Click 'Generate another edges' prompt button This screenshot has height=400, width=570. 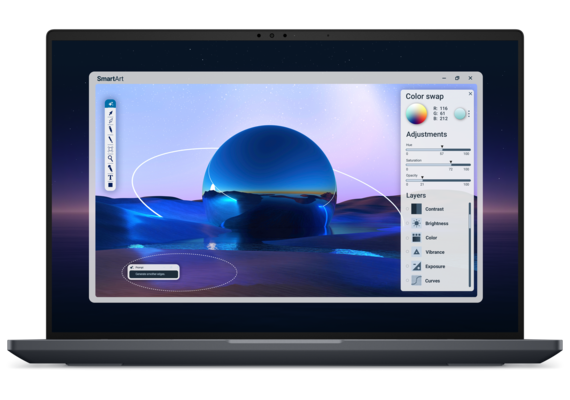[x=153, y=274]
